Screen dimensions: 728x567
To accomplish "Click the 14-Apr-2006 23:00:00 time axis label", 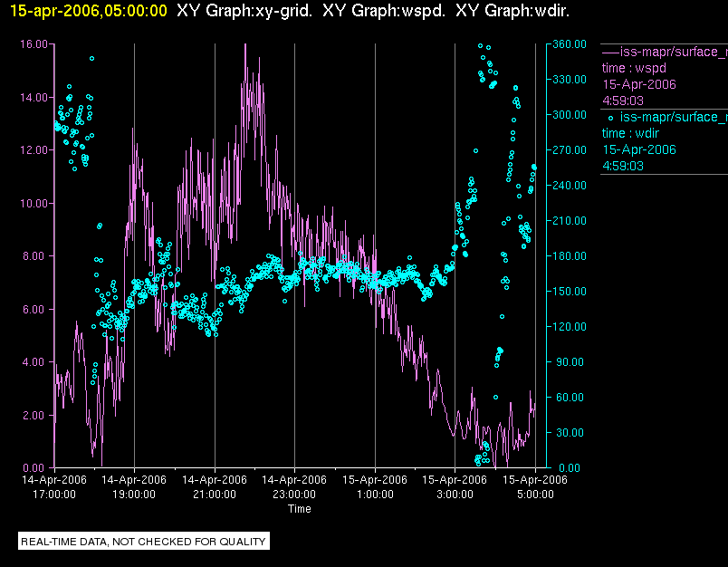I will pos(294,486).
